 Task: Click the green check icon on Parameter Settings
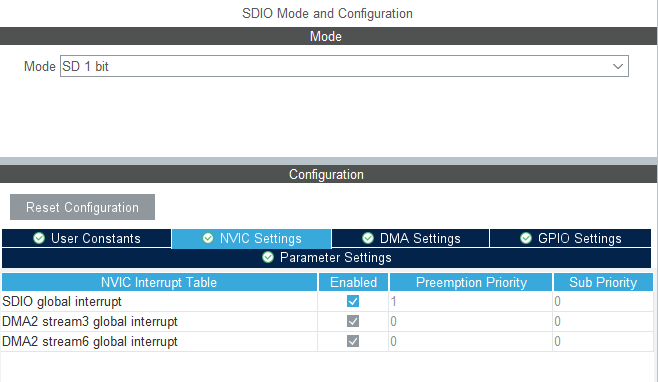coord(268,257)
